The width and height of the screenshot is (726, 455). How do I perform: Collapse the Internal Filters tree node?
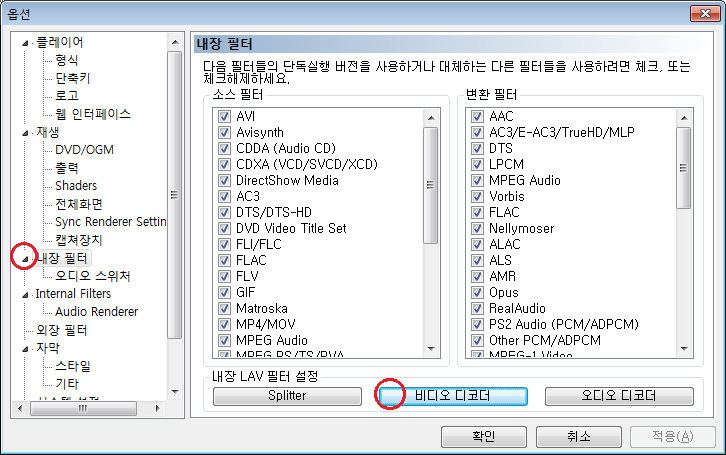click(25, 295)
